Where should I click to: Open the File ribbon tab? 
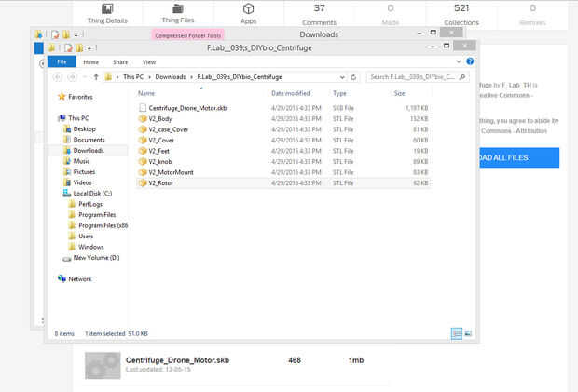[x=62, y=61]
